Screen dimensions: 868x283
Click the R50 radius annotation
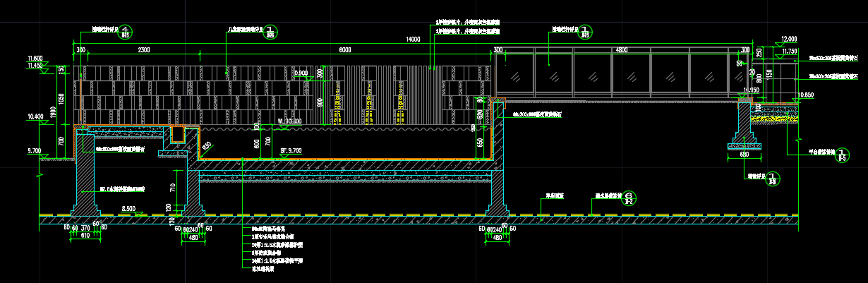pos(208,145)
